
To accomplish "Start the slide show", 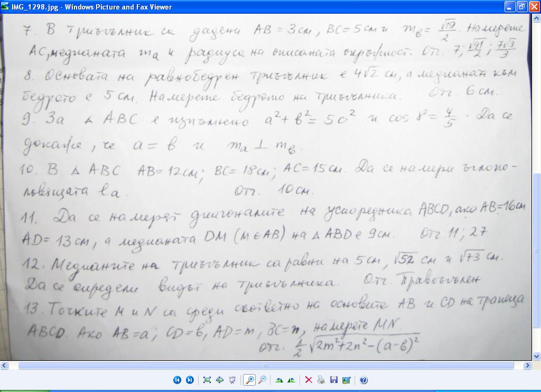I will pos(232,380).
